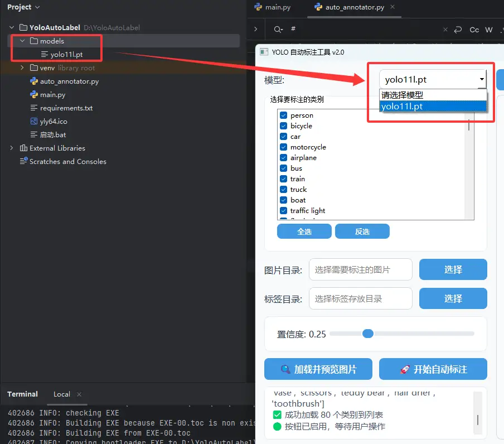504x444 pixels.
Task: Toggle match case (Cc) search option
Action: [x=474, y=30]
